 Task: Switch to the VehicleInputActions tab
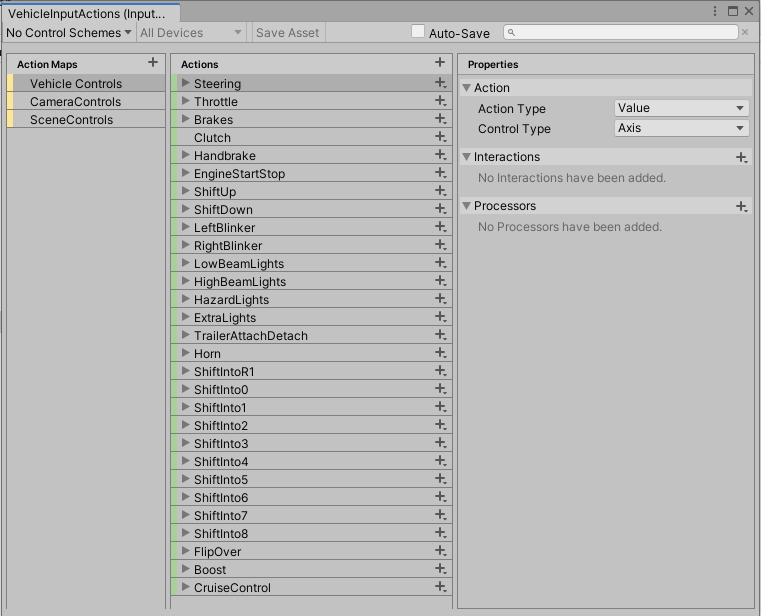tap(86, 14)
